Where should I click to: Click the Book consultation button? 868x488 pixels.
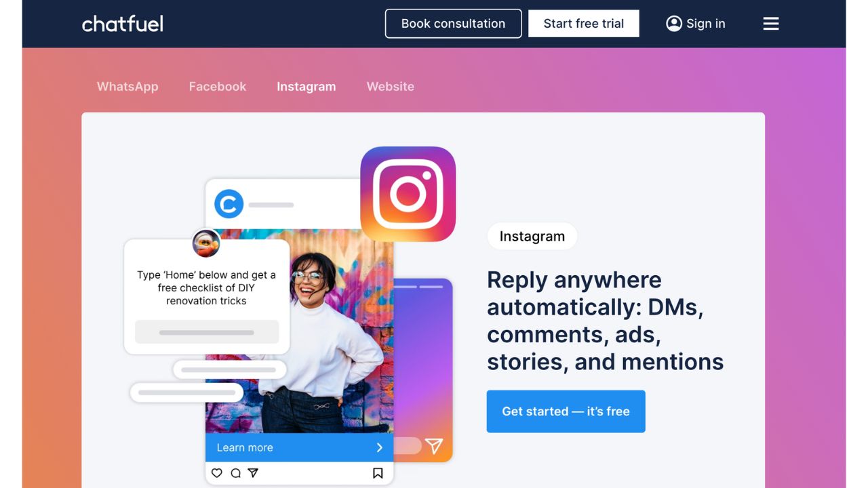coord(454,24)
